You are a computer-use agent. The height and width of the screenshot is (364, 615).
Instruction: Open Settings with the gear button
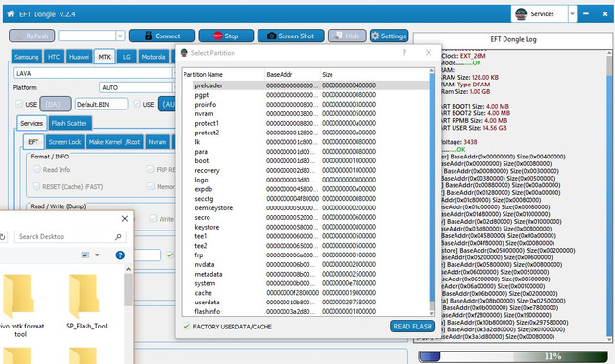pos(388,36)
